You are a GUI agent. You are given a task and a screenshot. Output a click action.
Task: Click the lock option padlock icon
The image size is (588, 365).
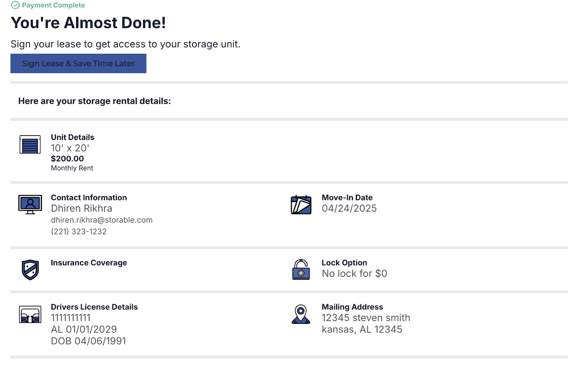click(301, 270)
